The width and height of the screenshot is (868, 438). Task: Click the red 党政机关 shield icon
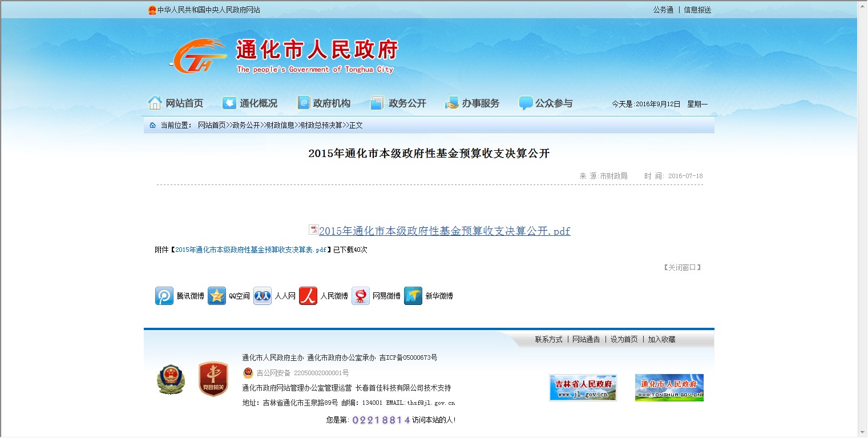click(213, 379)
